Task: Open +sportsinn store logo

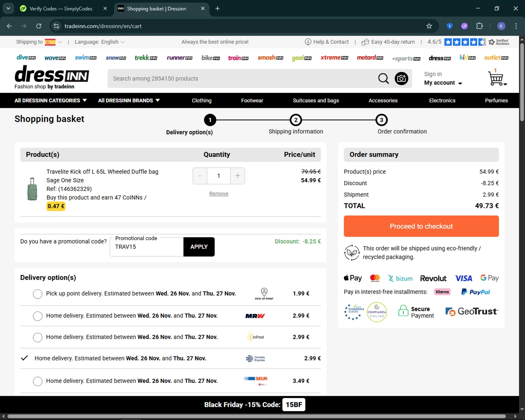Action: 406,58
